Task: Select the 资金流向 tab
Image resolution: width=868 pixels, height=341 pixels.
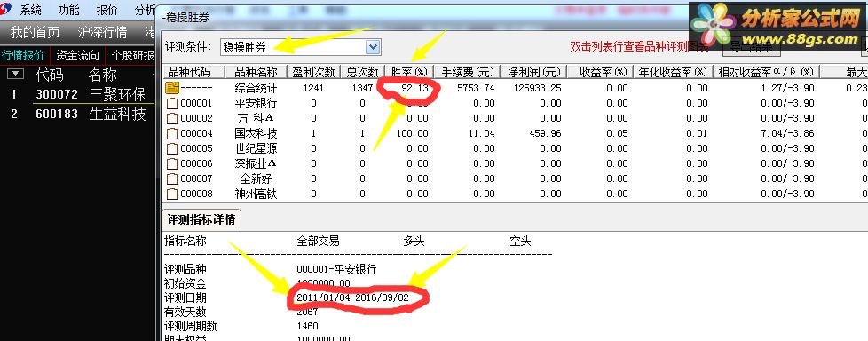Action: click(77, 55)
